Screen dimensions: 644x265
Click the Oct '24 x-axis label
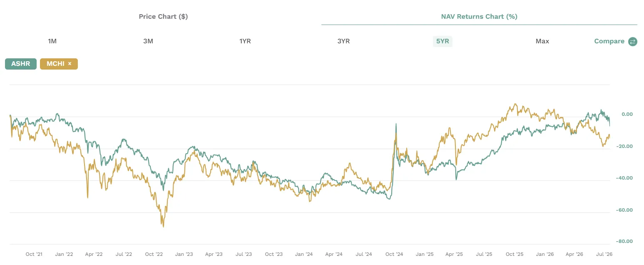click(x=394, y=254)
